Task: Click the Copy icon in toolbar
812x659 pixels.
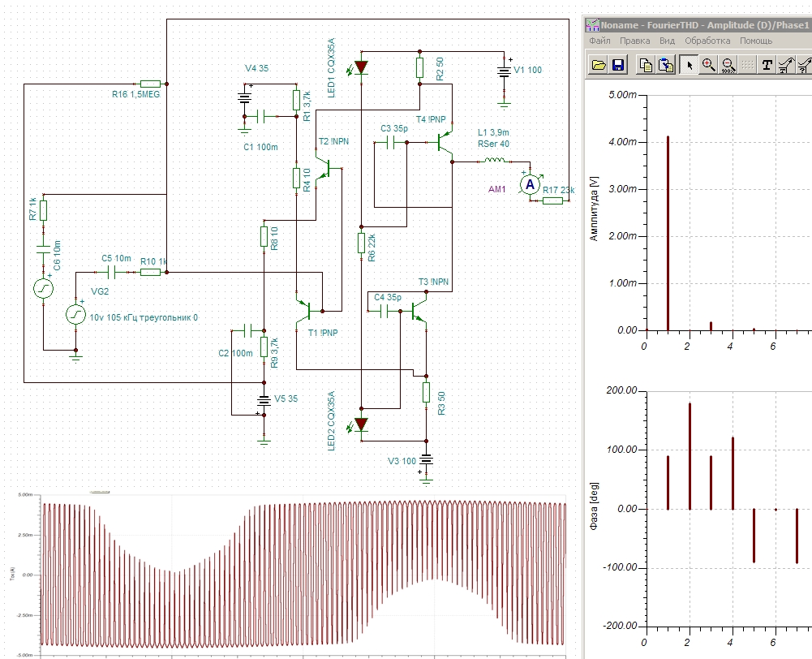Action: pos(646,66)
